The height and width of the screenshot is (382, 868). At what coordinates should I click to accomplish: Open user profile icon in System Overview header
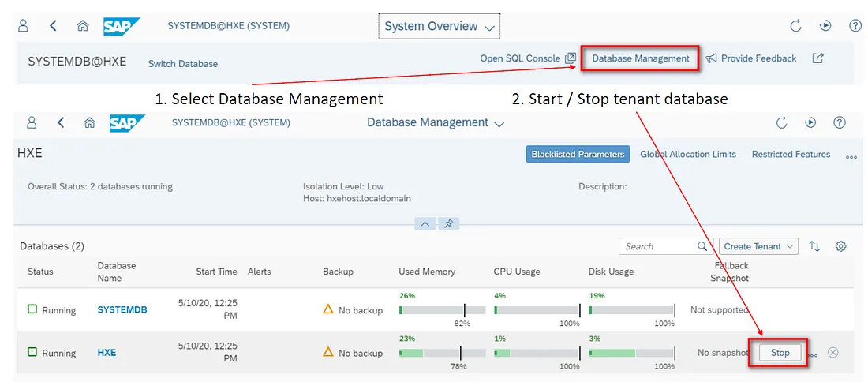click(x=23, y=25)
